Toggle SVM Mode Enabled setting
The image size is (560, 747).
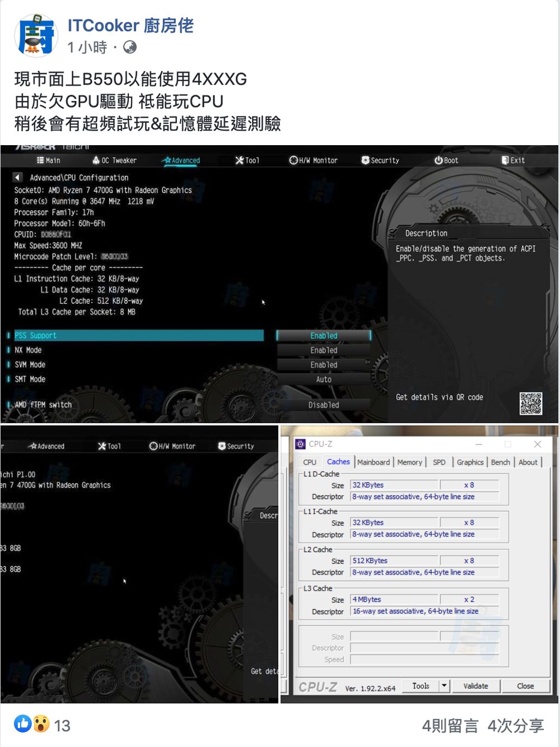324,365
